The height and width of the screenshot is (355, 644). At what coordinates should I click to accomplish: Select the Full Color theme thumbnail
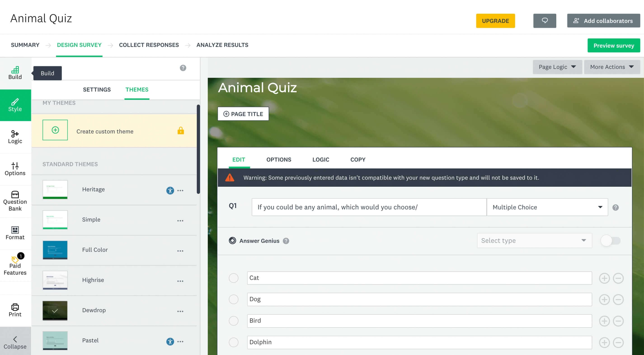[x=55, y=250]
